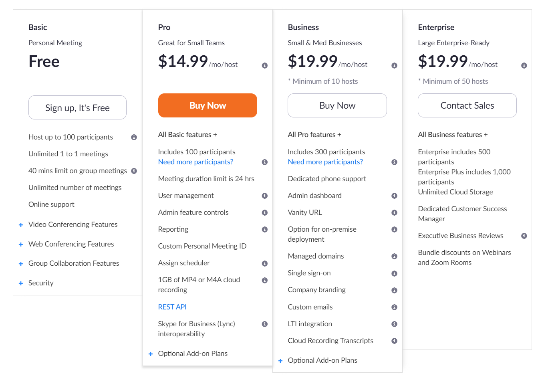Open the REST API link

172,307
